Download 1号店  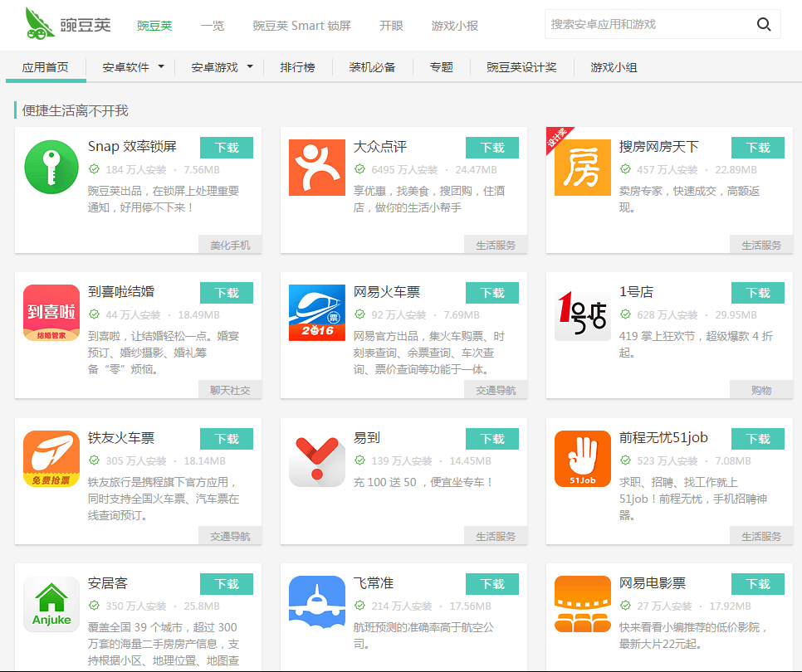coord(757,293)
